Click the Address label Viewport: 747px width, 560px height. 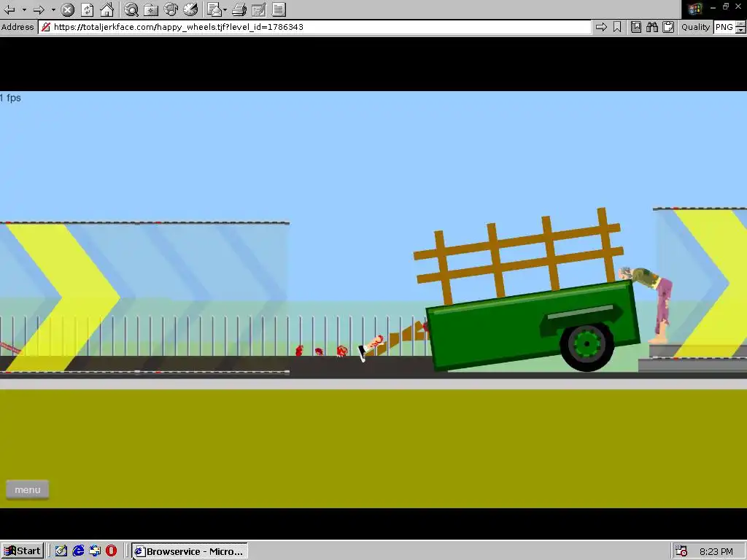coord(18,27)
